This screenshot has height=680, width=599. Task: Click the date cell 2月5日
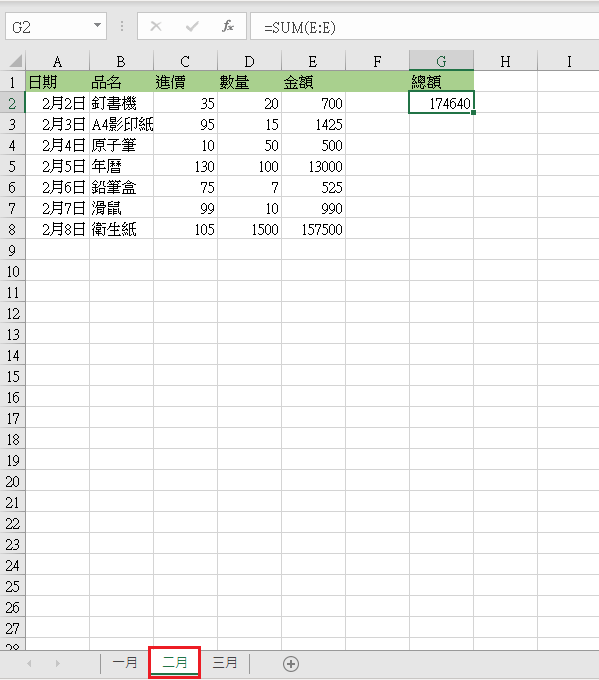(x=57, y=166)
